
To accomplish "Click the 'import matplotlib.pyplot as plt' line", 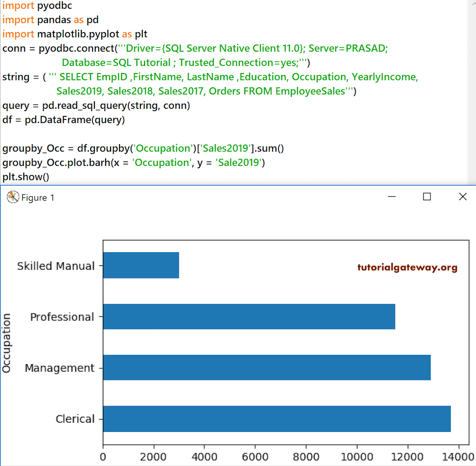I will (75, 34).
